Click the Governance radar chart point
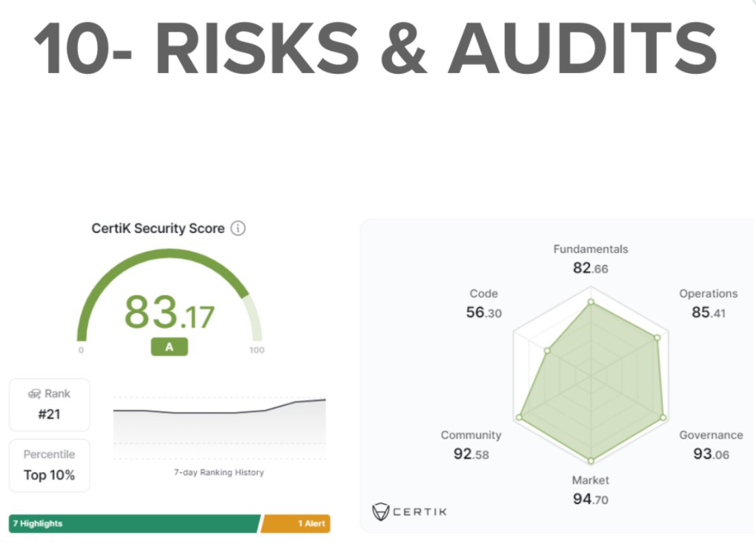This screenshot has width=756, height=554. tap(662, 416)
